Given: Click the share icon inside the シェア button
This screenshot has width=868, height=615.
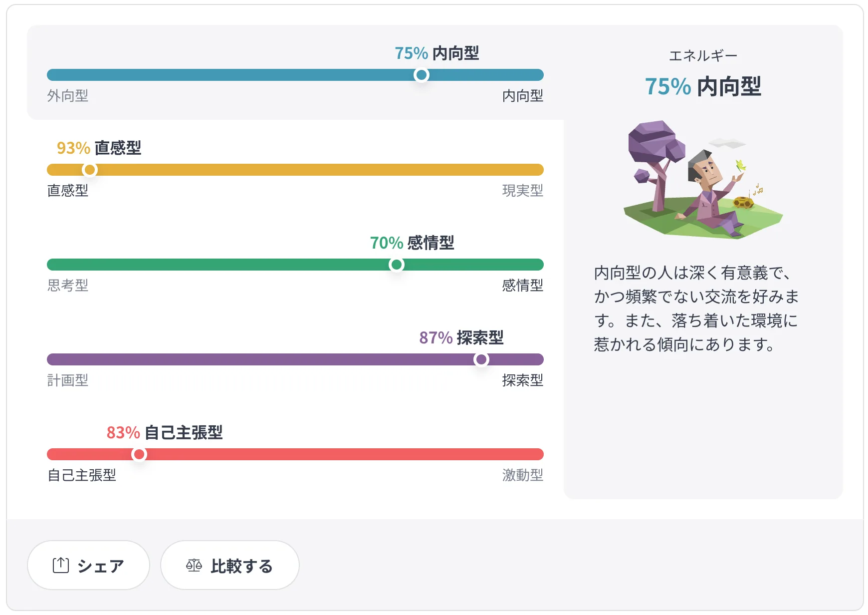Looking at the screenshot, I should click(x=61, y=566).
